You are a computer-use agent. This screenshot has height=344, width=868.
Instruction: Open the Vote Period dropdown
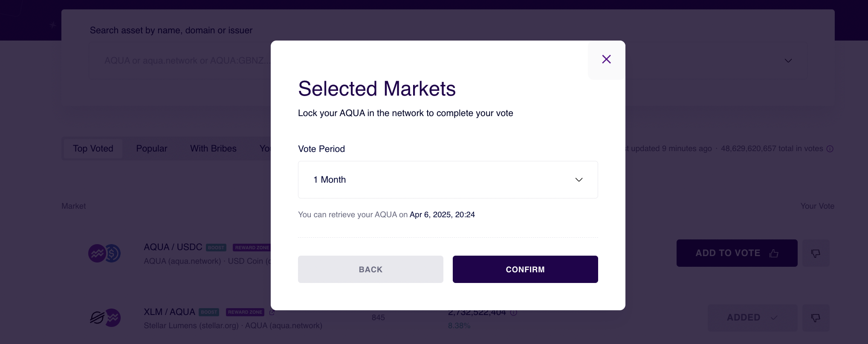[x=448, y=180]
